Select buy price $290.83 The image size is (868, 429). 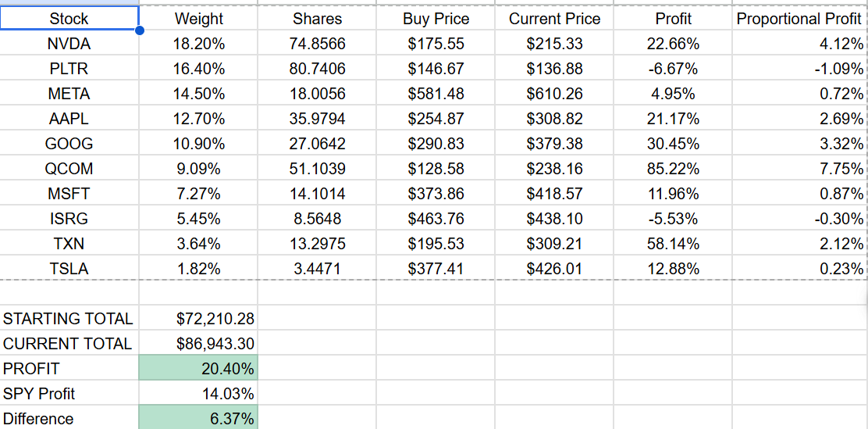click(x=436, y=144)
